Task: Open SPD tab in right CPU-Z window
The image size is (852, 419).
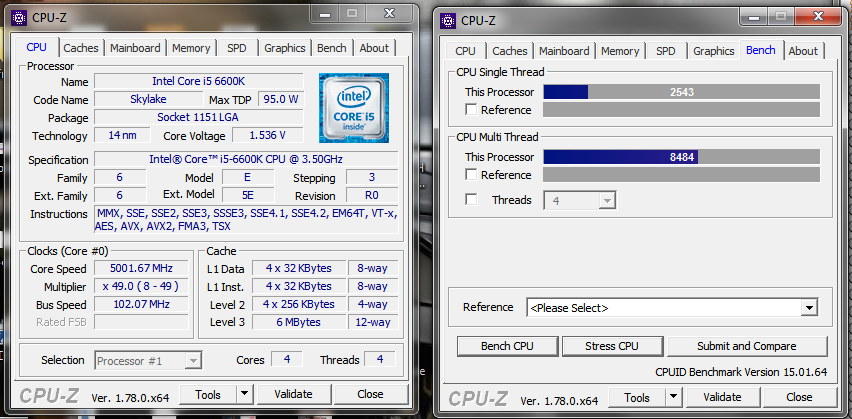Action: pos(665,51)
